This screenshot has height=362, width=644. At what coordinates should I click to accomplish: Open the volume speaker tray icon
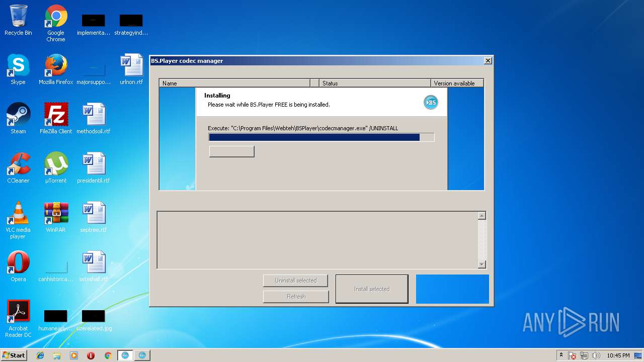click(596, 355)
